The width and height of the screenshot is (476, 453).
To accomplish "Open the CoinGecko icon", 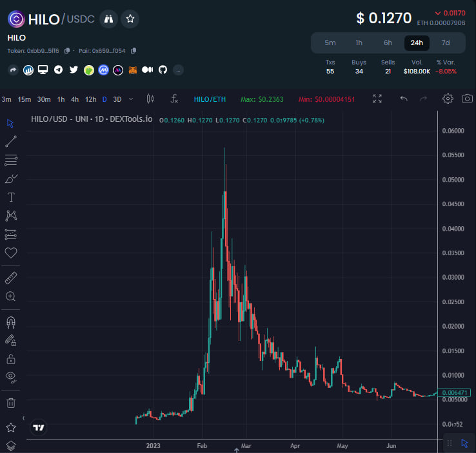I will click(x=88, y=70).
